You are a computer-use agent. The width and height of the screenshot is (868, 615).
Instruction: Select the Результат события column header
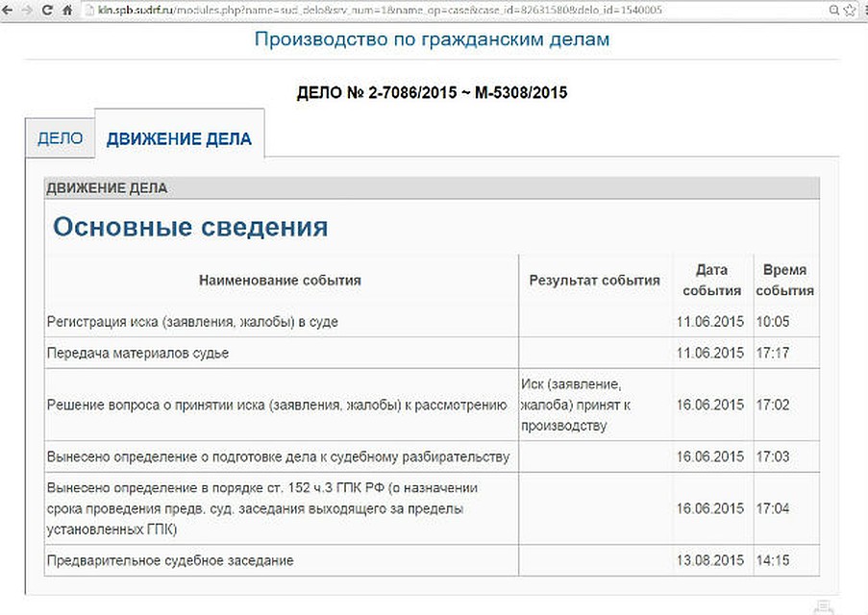594,279
